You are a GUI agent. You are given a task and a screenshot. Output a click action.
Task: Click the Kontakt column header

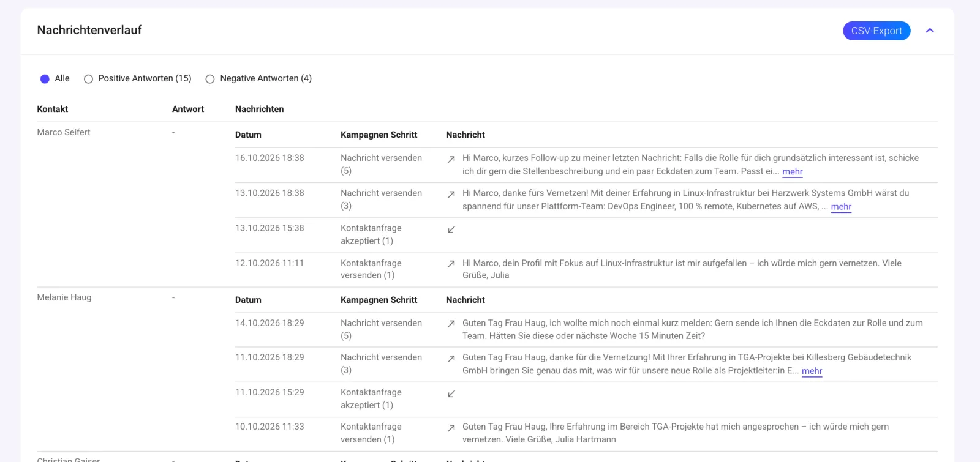click(53, 109)
